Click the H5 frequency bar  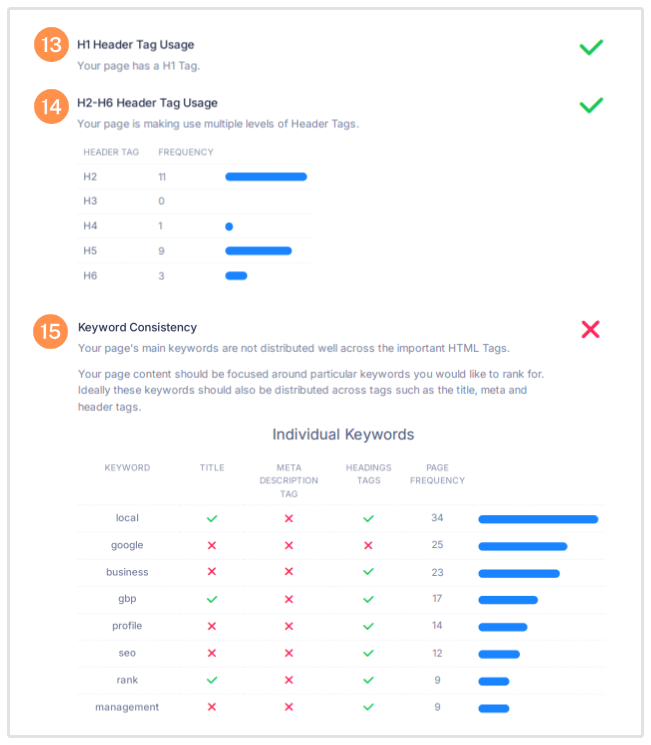tap(258, 251)
